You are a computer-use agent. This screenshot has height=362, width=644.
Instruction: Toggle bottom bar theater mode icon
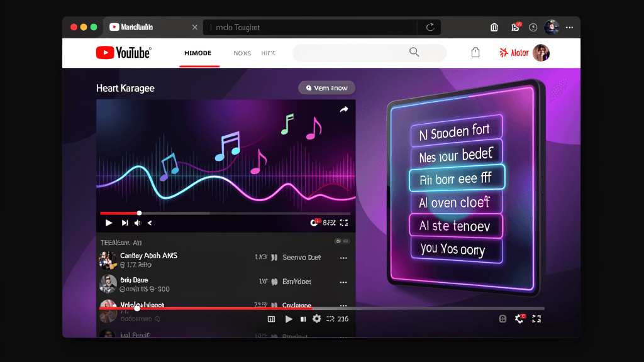click(x=271, y=319)
